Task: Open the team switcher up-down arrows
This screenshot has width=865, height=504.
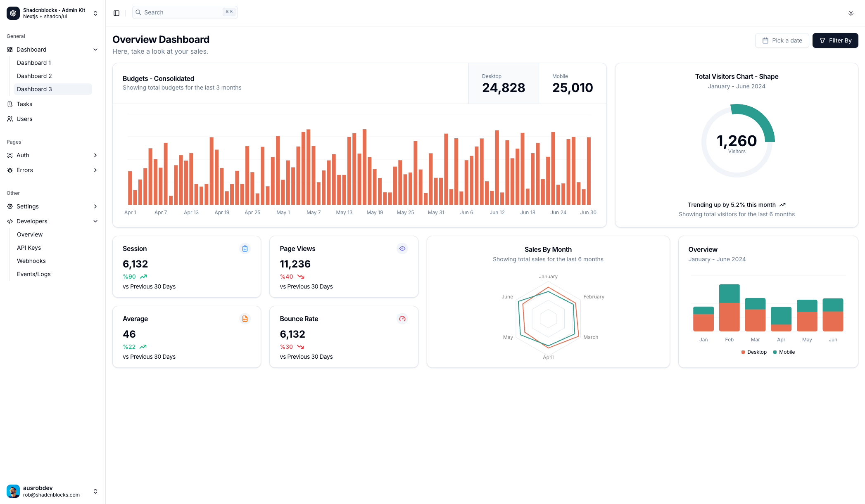Action: click(x=95, y=13)
